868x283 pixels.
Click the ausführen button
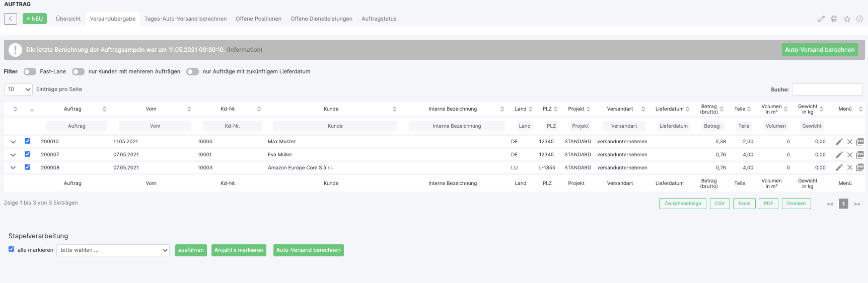tap(191, 250)
